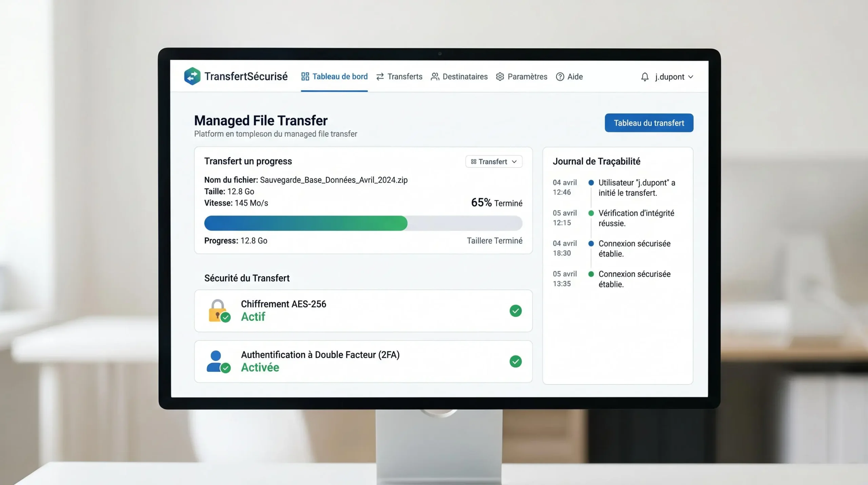Expand the j.dupont user menu chevron
This screenshot has width=868, height=485.
[690, 77]
